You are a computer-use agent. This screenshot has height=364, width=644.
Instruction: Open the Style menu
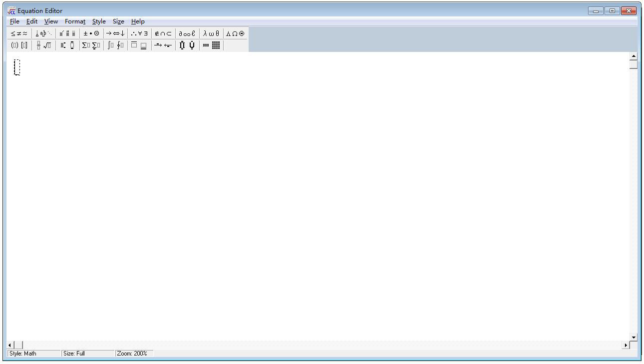tap(98, 21)
